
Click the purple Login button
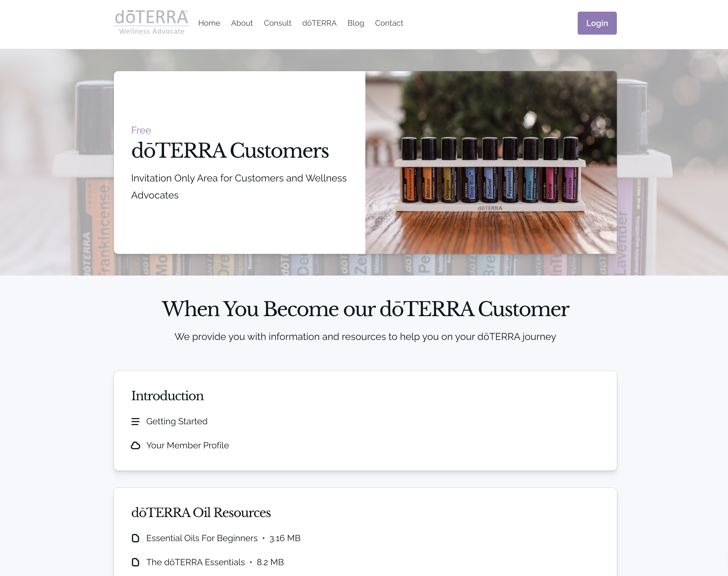pyautogui.click(x=597, y=23)
